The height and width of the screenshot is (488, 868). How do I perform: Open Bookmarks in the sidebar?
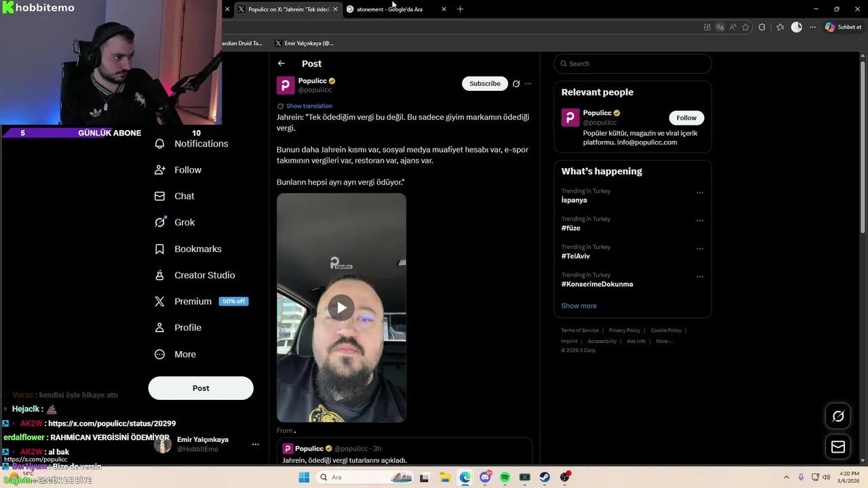(x=188, y=249)
